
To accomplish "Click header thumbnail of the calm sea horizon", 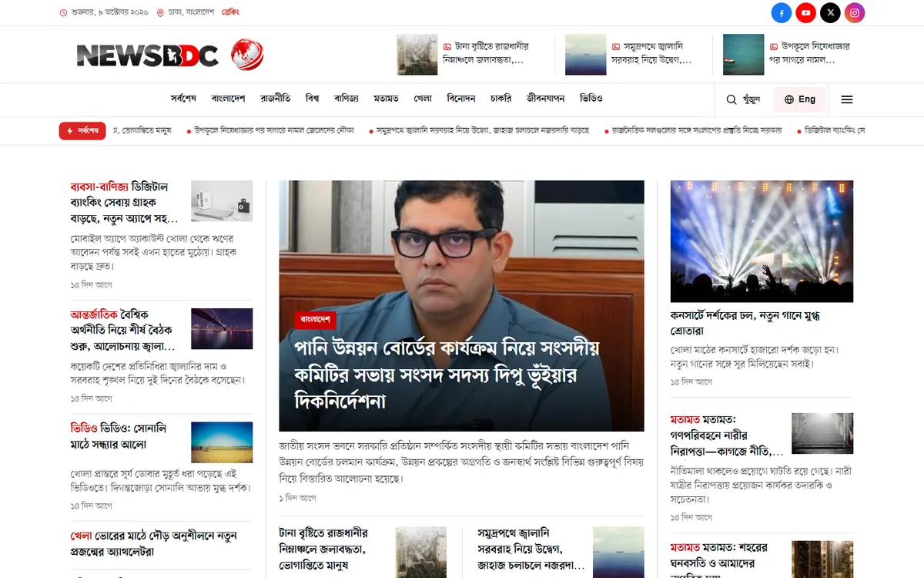I will pos(586,55).
